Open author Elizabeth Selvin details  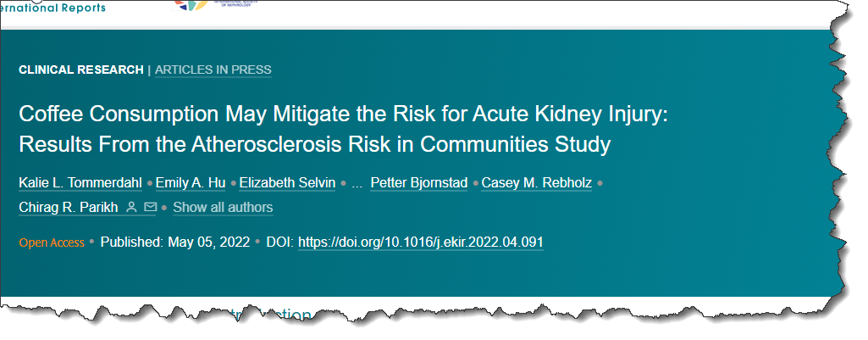click(x=287, y=183)
